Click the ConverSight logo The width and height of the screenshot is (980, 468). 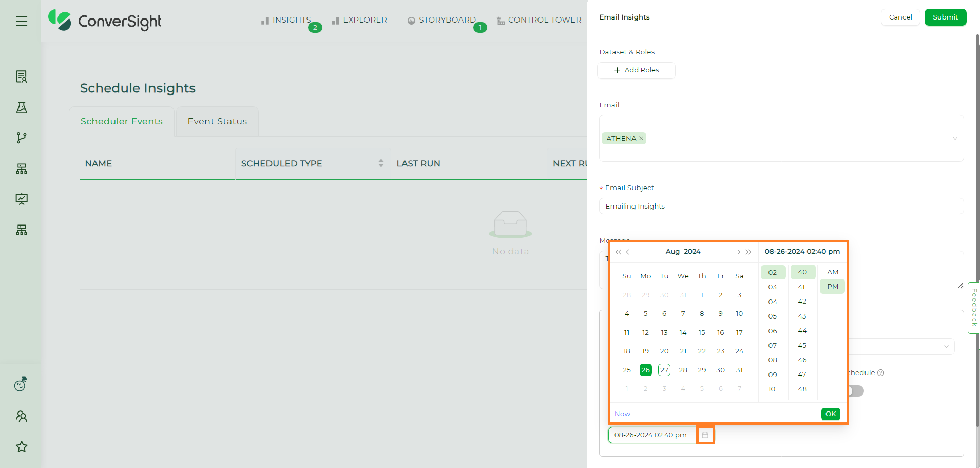(105, 21)
